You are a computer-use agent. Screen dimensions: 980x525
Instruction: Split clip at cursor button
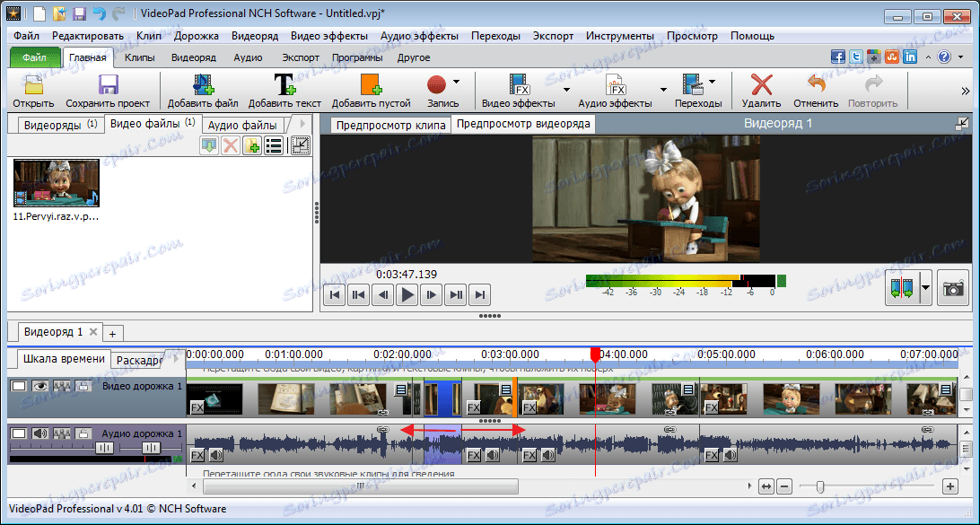tap(902, 288)
